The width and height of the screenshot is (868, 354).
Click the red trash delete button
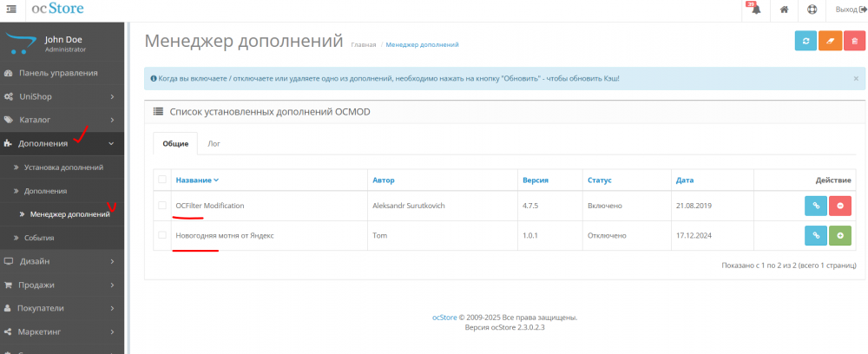[x=855, y=41]
